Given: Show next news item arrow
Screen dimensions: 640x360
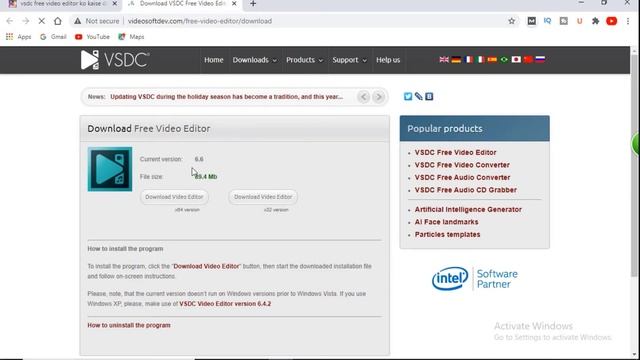Looking at the screenshot, I should coord(378,97).
